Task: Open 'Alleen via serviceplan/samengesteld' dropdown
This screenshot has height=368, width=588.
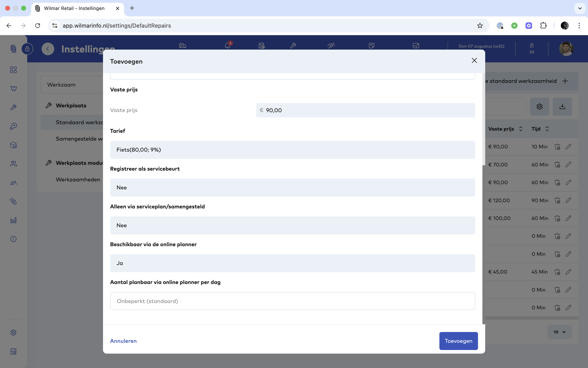Action: 292,225
